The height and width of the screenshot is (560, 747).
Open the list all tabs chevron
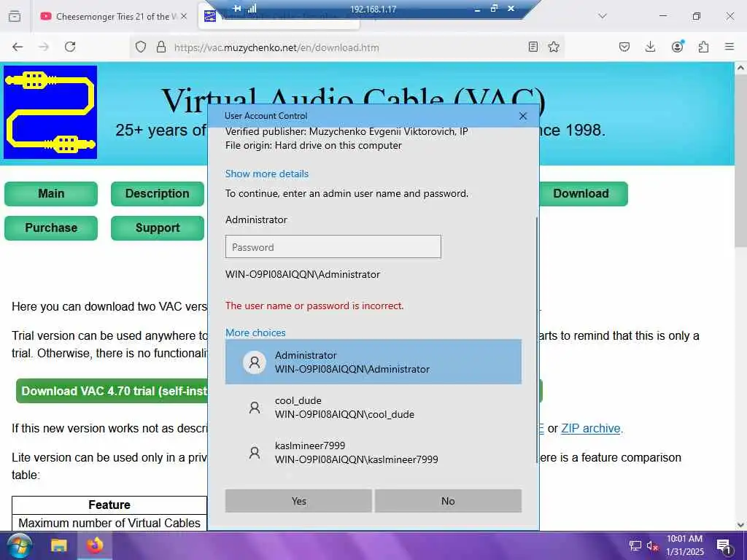pyautogui.click(x=603, y=16)
